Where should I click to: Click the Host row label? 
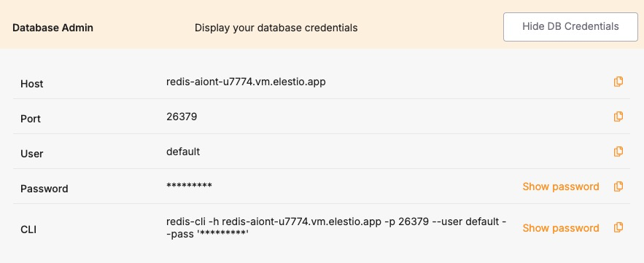(31, 84)
